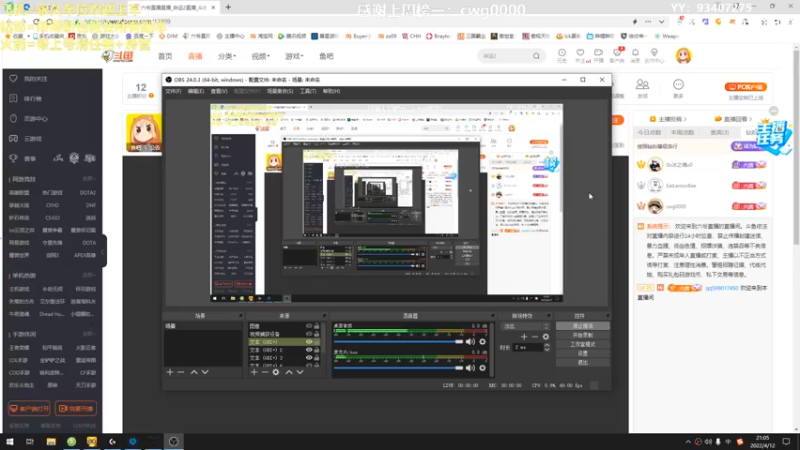This screenshot has height=450, width=800.
Task: Toggle the lock on the first source (图像)
Action: pyautogui.click(x=317, y=326)
